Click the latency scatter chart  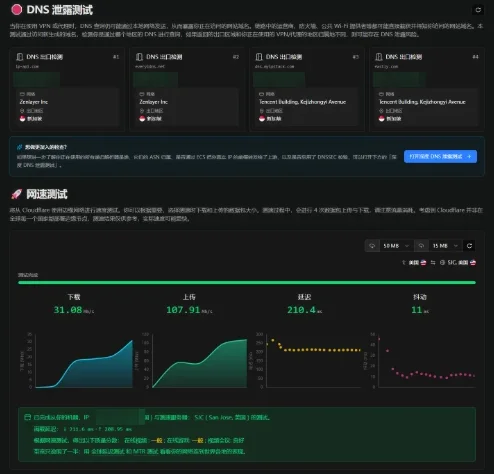[x=314, y=361]
